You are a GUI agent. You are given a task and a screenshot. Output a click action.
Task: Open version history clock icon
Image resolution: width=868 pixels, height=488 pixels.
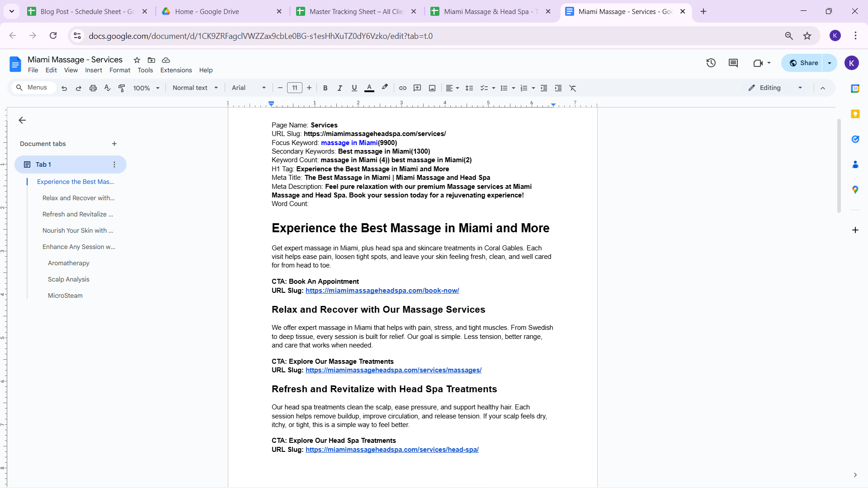coord(711,63)
